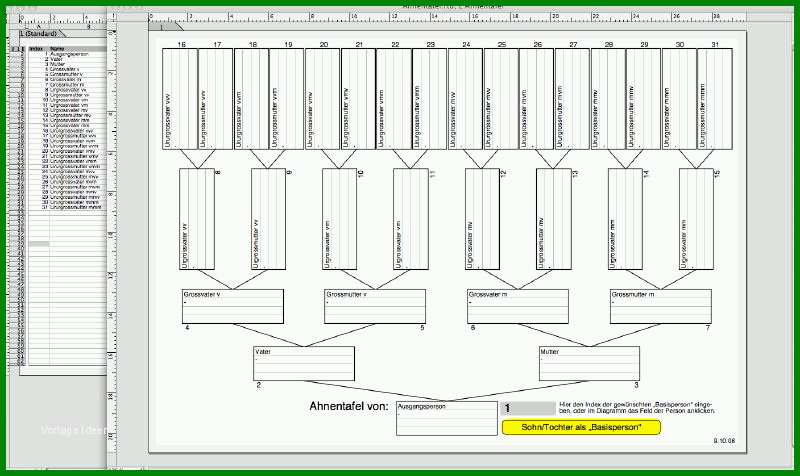Click the Index column header in spreadsheet

tap(38, 49)
